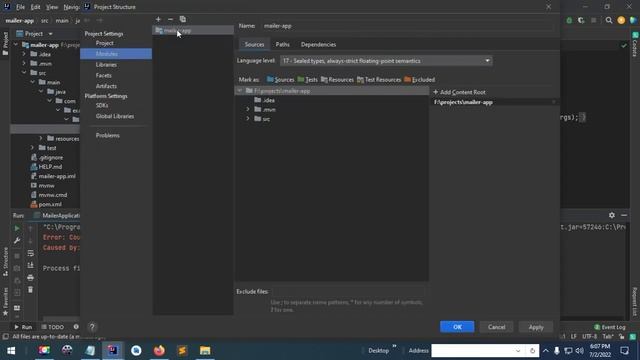Viewport: 640px width, 360px height.
Task: Expand the .idea folder in Project tree
Action: coord(24,54)
